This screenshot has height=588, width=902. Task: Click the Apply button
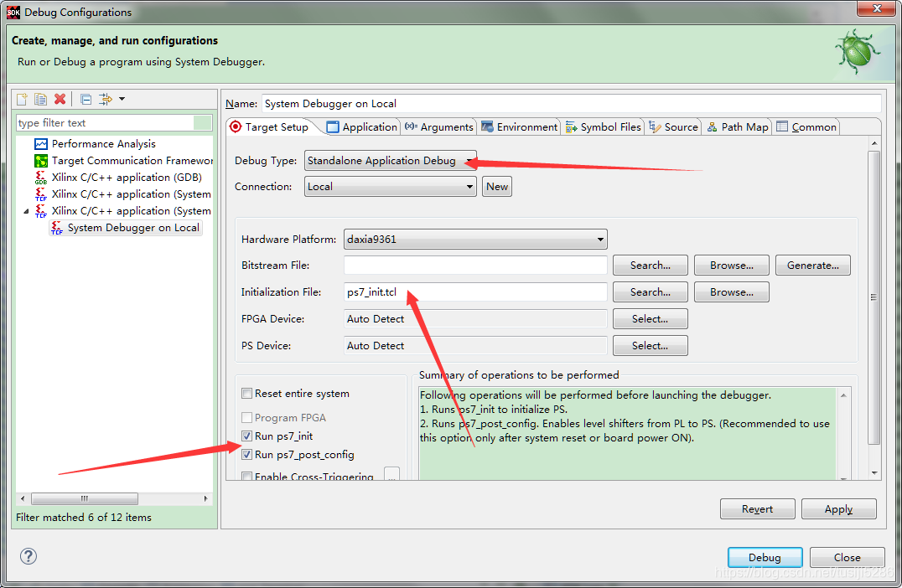[x=839, y=509]
